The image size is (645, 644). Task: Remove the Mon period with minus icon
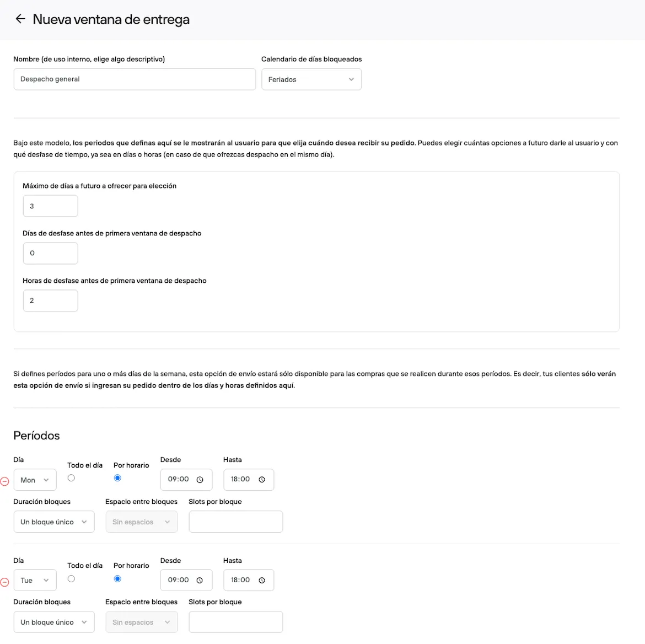point(4,481)
